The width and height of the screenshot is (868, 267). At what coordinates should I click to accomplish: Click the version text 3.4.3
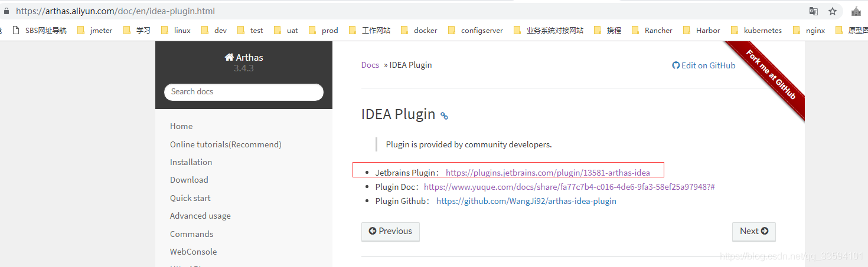(x=244, y=68)
